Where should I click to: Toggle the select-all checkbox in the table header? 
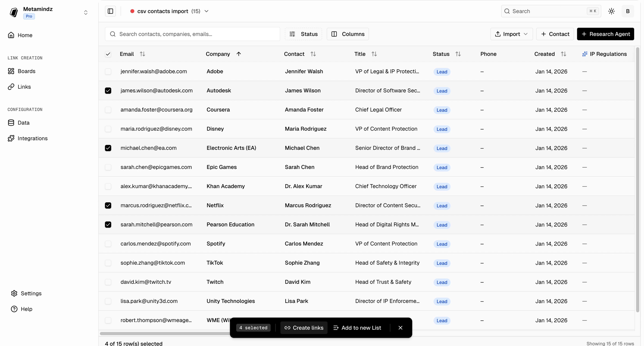[108, 54]
